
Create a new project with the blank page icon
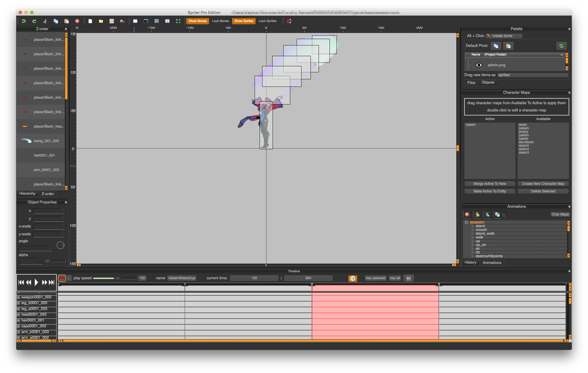point(90,21)
